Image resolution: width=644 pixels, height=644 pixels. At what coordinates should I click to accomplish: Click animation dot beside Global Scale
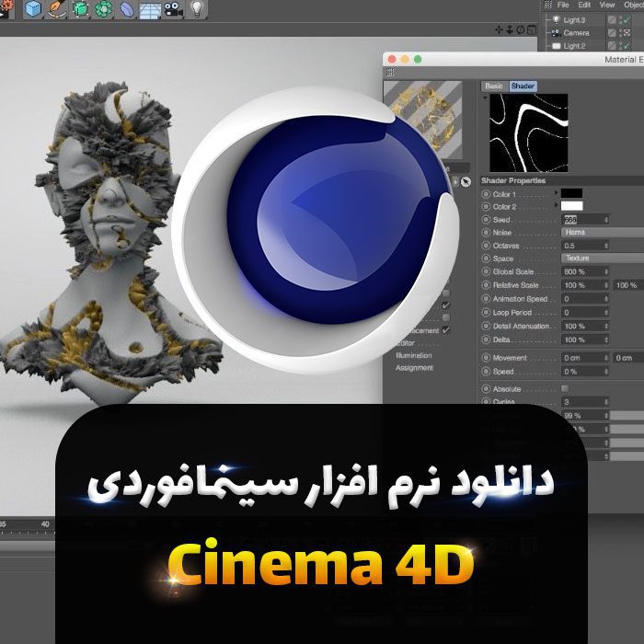click(486, 271)
